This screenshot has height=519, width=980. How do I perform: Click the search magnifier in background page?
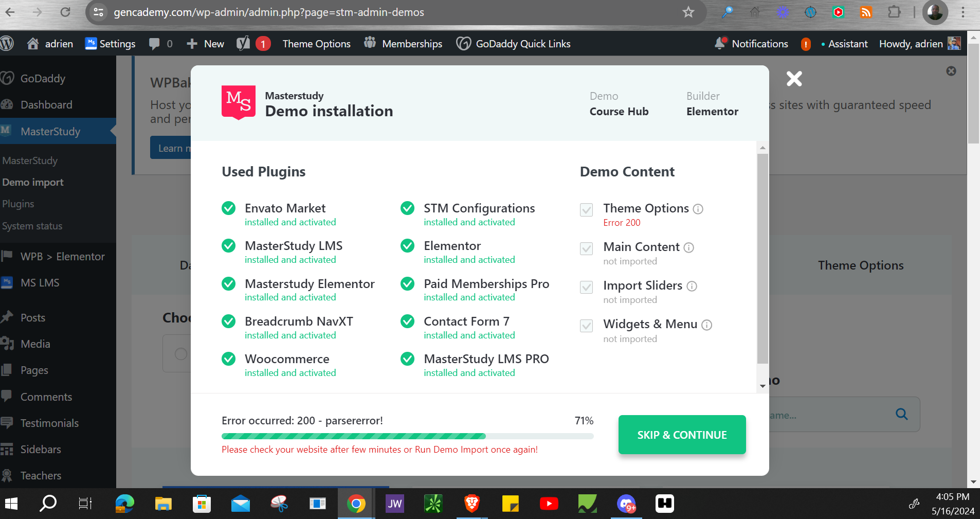902,414
